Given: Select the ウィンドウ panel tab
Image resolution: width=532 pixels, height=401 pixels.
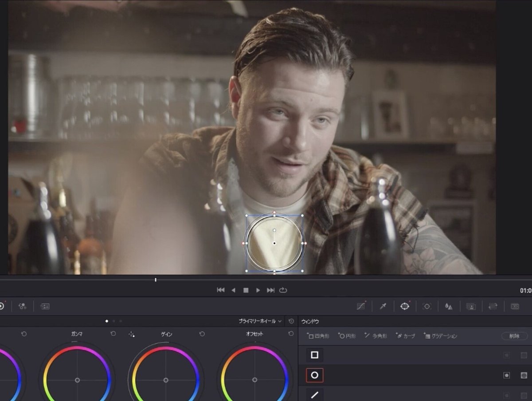Looking at the screenshot, I should (x=310, y=321).
